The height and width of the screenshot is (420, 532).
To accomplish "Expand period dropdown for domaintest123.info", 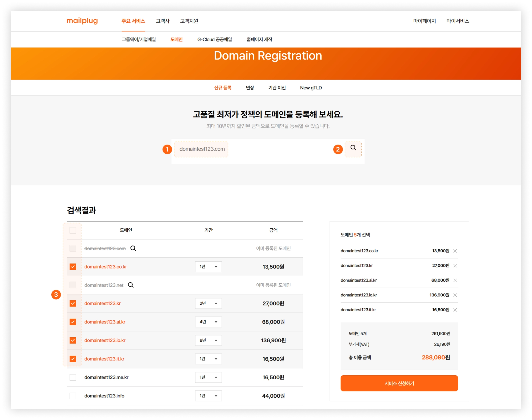I will click(208, 396).
